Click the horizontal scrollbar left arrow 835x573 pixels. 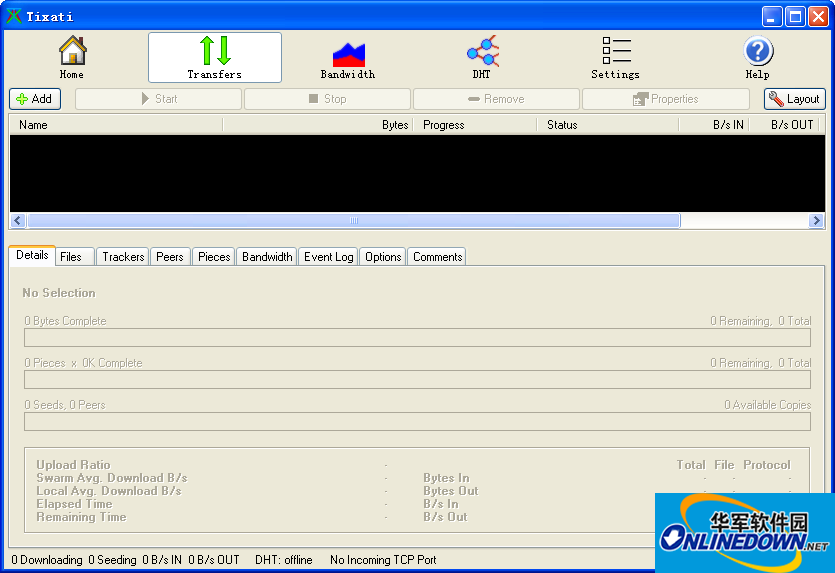(x=18, y=221)
